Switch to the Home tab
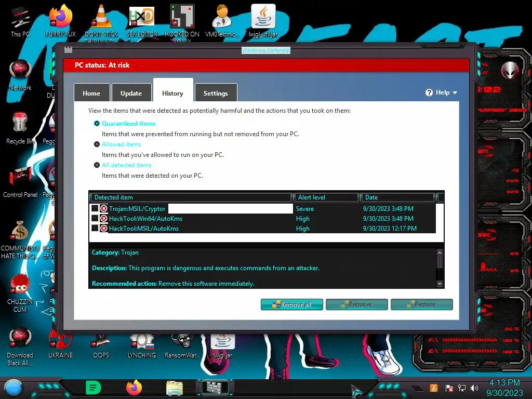 (x=91, y=92)
